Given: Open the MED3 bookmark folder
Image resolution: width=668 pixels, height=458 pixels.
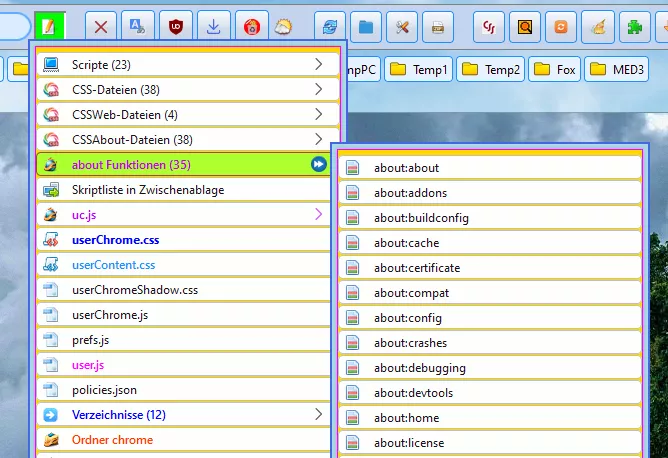Looking at the screenshot, I should coord(616,69).
